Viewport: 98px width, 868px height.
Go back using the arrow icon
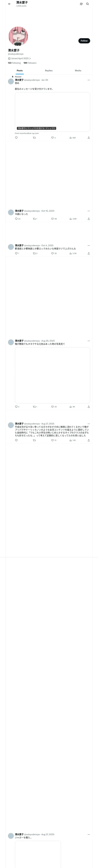9,4
